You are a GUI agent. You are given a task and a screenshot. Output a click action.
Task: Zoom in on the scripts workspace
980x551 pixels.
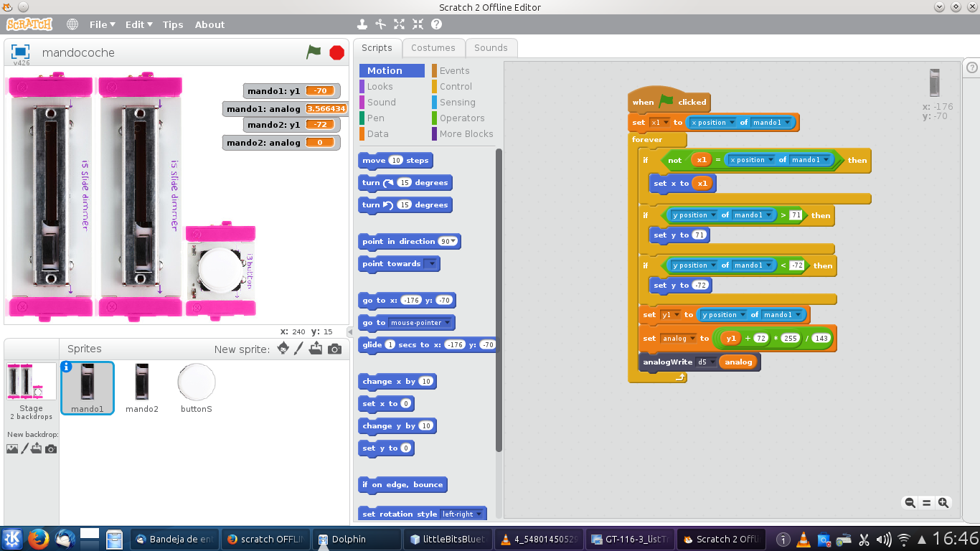(943, 502)
